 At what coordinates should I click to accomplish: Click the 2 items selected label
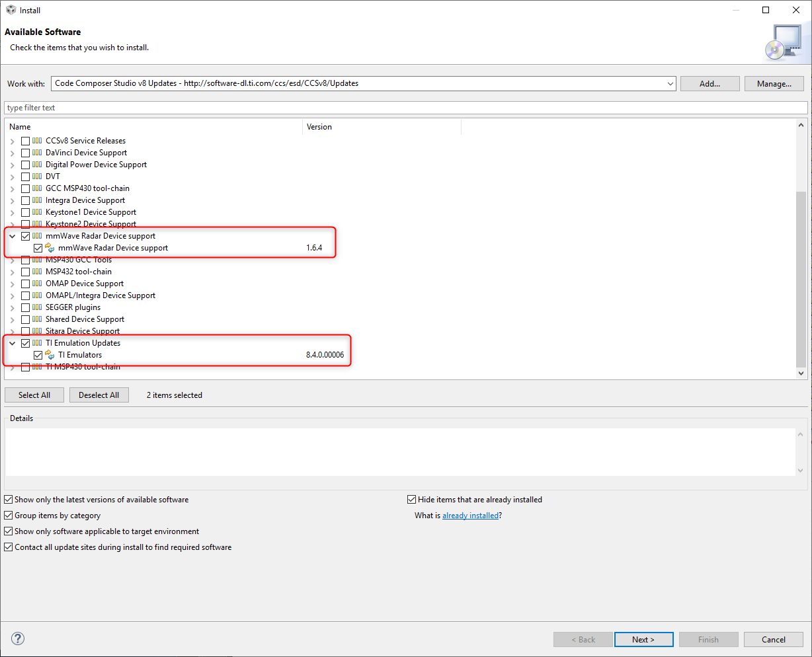point(175,395)
